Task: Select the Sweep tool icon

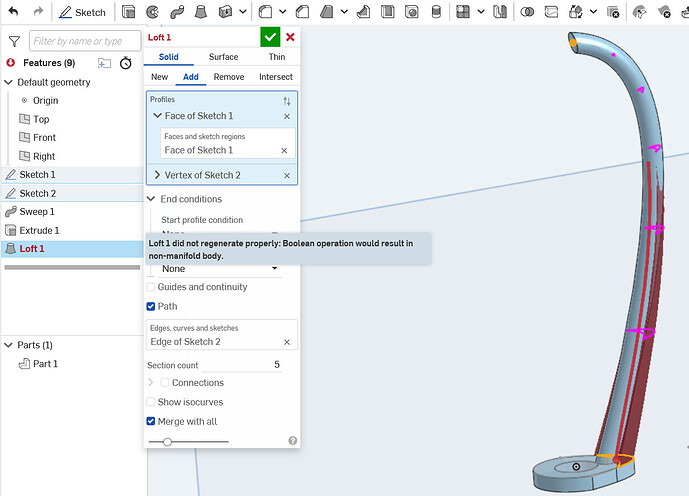Action: (x=177, y=12)
